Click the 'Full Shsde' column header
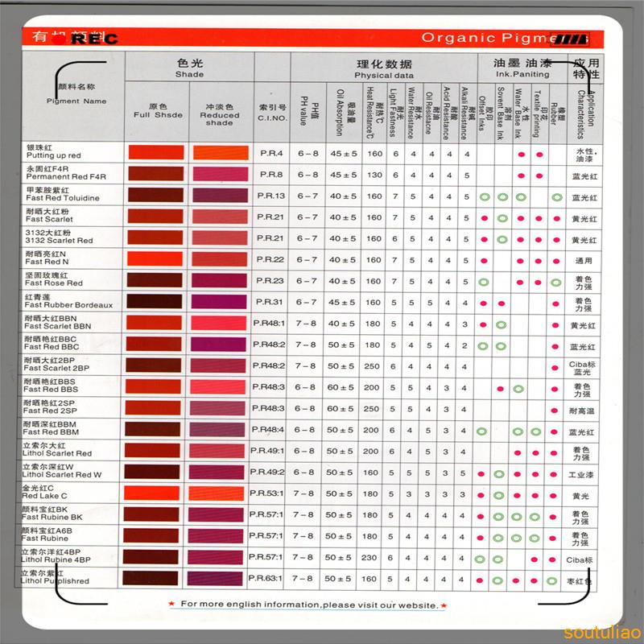Image resolution: width=644 pixels, height=644 pixels. (x=158, y=115)
